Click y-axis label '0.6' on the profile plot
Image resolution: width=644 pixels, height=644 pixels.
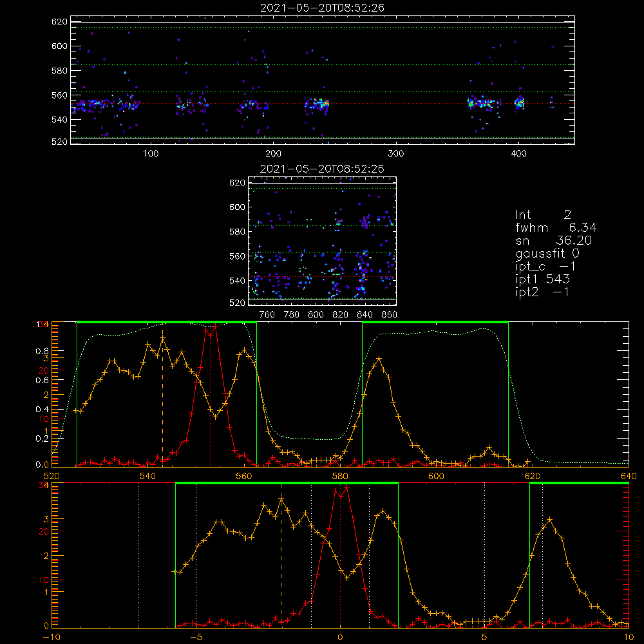click(x=43, y=381)
